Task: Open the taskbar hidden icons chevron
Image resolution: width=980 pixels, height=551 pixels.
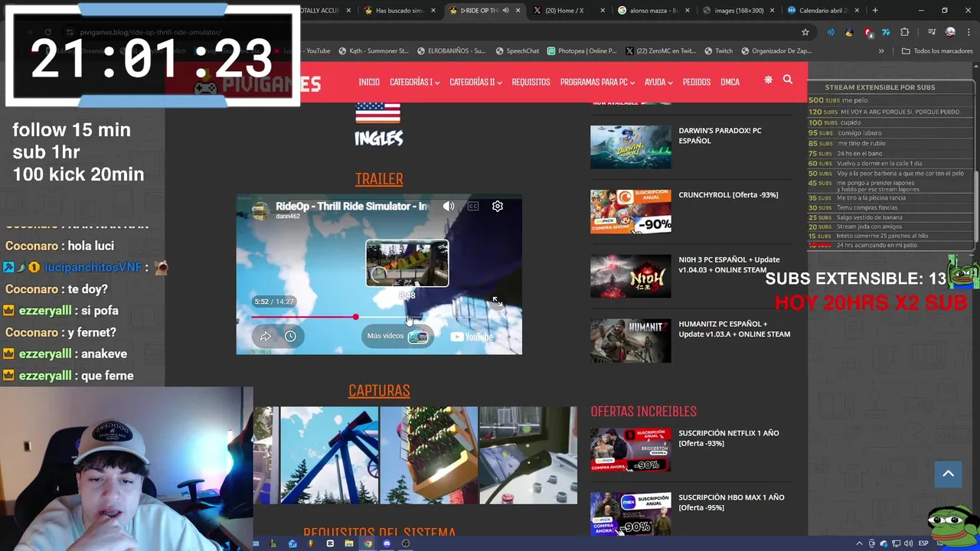Action: [x=859, y=543]
